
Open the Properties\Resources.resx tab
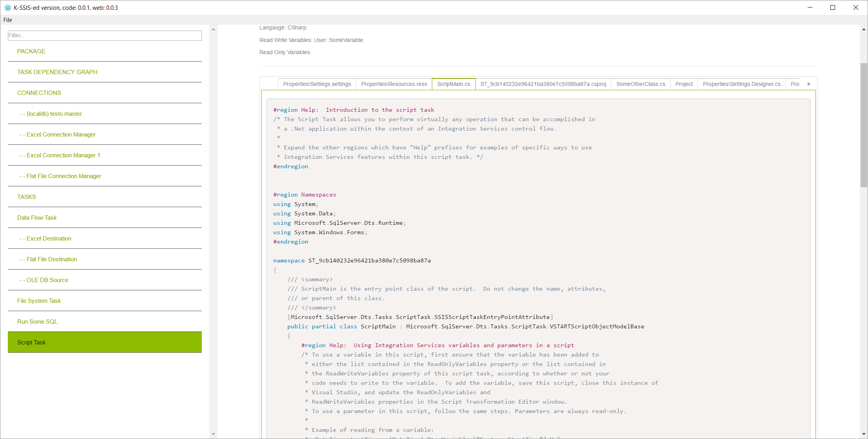pos(394,84)
